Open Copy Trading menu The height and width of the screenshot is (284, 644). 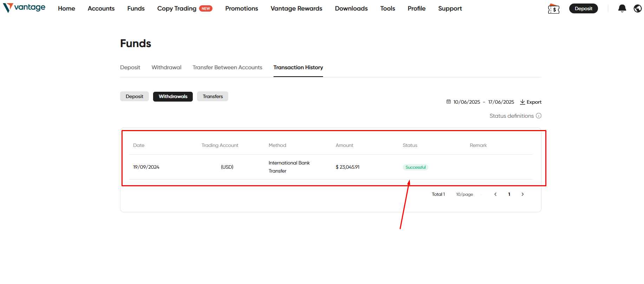[x=177, y=8]
